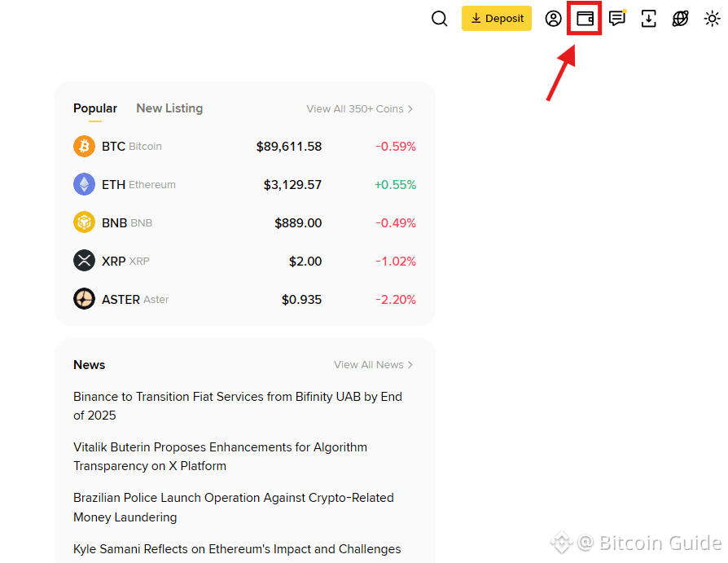Select the ETH Ethereum label
The width and height of the screenshot is (728, 563).
tap(138, 184)
